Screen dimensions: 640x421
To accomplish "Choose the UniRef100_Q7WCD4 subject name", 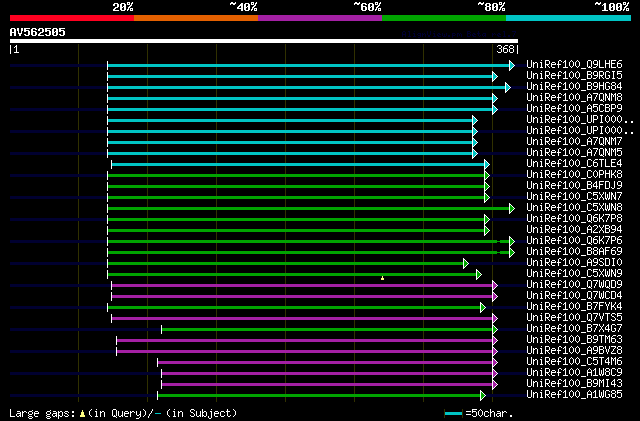I will coord(574,296).
